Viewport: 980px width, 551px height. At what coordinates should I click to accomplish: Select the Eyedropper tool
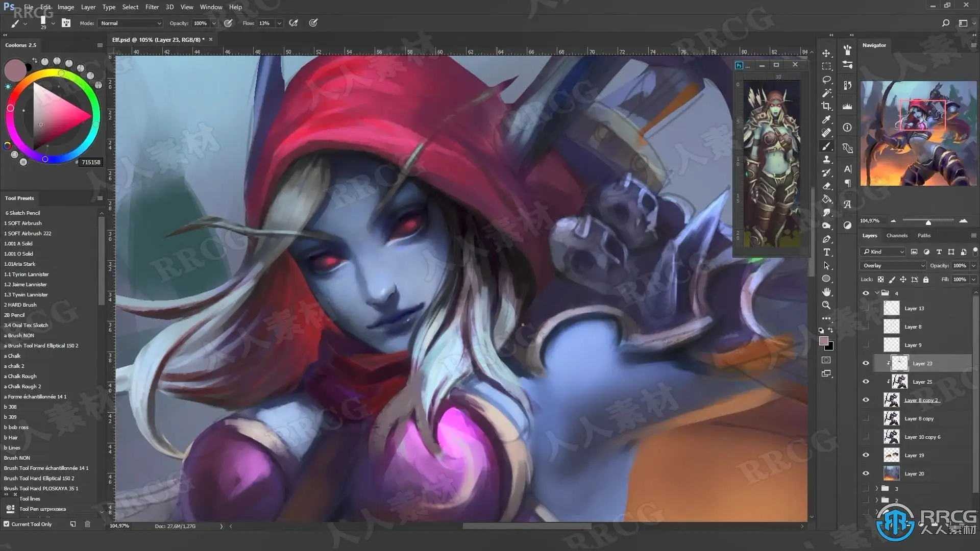click(x=826, y=119)
